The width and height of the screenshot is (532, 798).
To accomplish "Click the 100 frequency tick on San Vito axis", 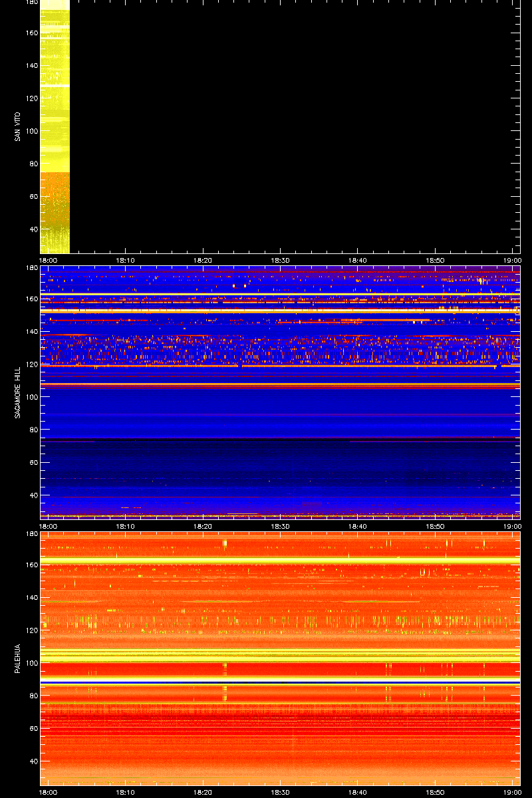I will (31, 131).
